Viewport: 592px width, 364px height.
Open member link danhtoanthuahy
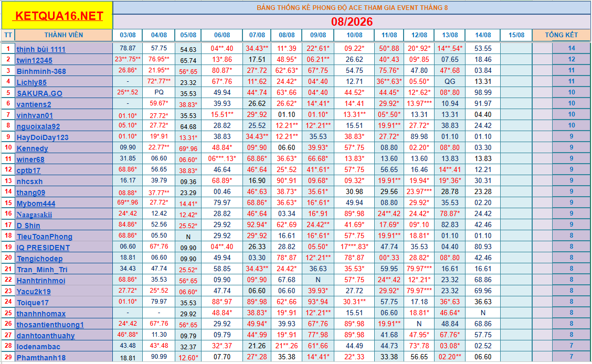point(45,335)
